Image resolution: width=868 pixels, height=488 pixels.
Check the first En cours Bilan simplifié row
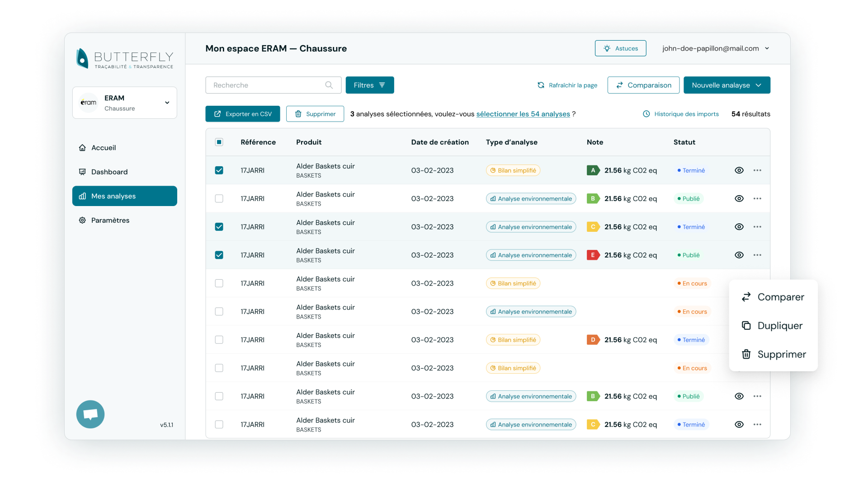pyautogui.click(x=219, y=283)
